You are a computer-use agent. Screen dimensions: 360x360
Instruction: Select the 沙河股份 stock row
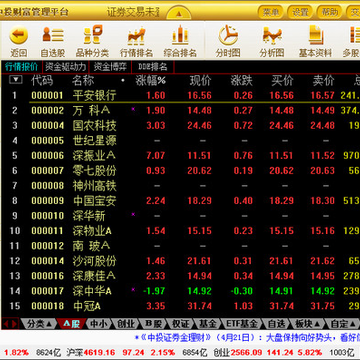tap(180, 261)
